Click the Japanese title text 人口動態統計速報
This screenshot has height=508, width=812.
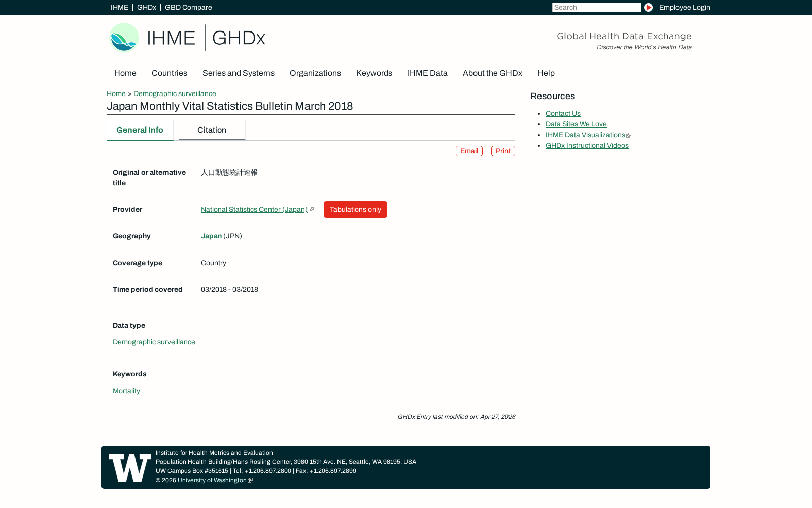(229, 173)
